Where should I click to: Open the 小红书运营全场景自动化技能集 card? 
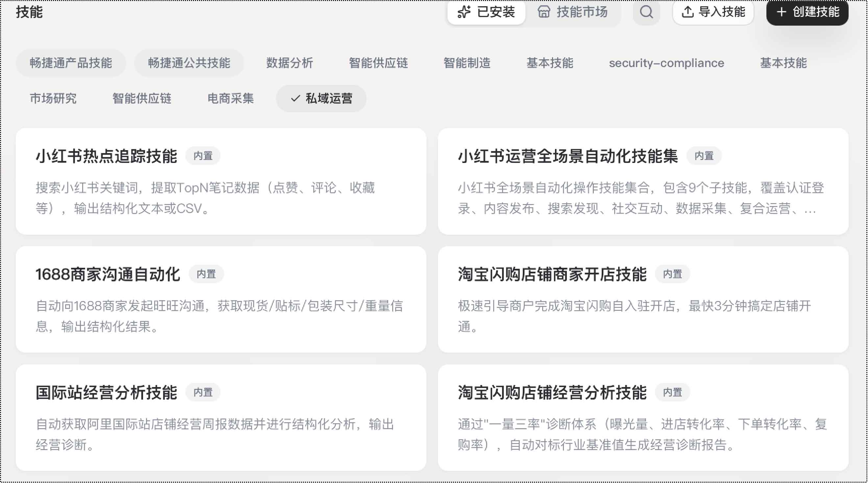(643, 181)
